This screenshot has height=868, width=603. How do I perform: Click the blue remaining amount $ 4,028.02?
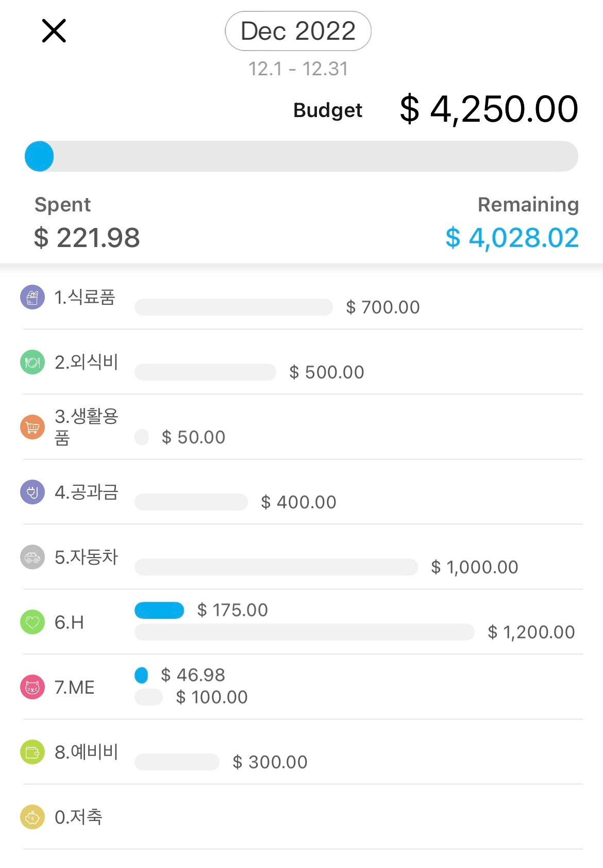tap(512, 238)
